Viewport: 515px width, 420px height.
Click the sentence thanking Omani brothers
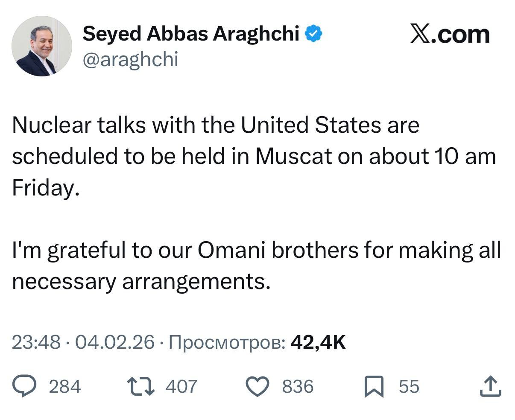click(256, 265)
